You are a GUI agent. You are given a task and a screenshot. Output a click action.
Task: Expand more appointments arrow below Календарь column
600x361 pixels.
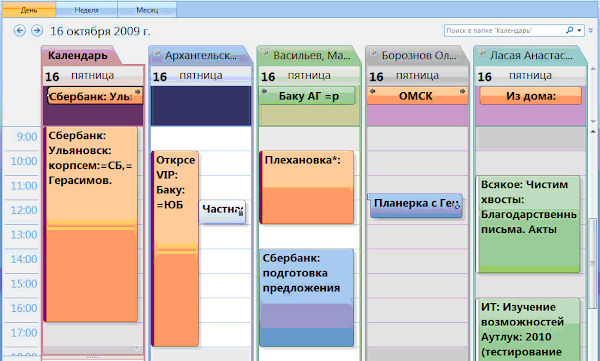point(136,348)
